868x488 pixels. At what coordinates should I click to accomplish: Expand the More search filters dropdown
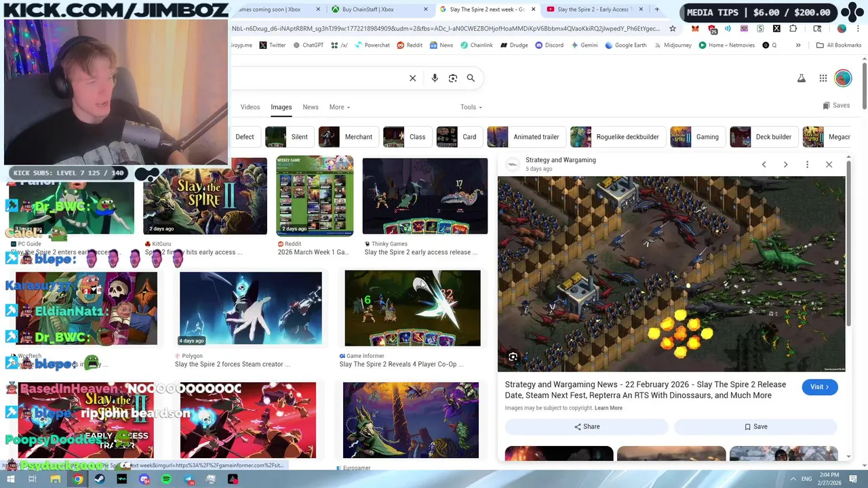pos(340,107)
